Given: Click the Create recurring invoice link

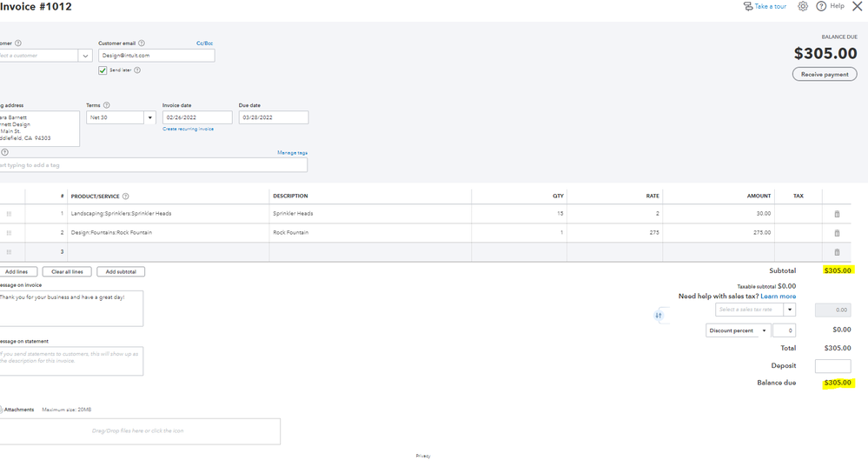Looking at the screenshot, I should coord(188,129).
